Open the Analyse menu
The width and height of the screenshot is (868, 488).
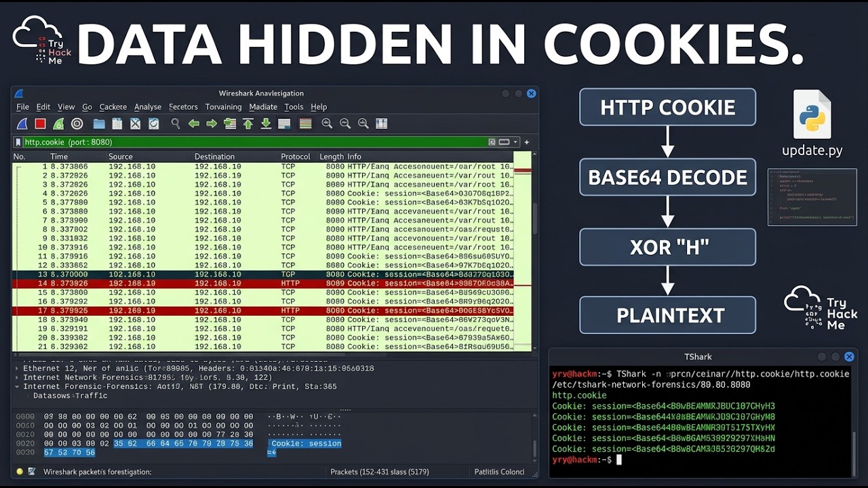[x=148, y=107]
